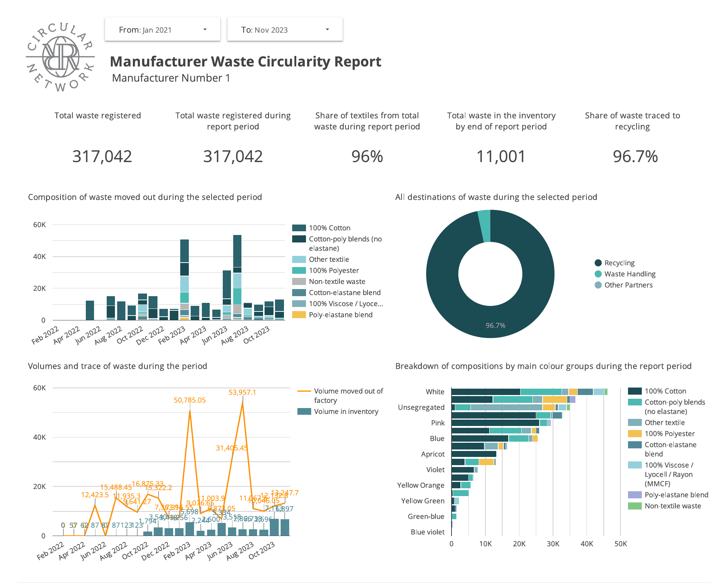Screen dimensions: 728x583
Task: Open the From: Jan 2021 date dropdown
Action: click(162, 30)
